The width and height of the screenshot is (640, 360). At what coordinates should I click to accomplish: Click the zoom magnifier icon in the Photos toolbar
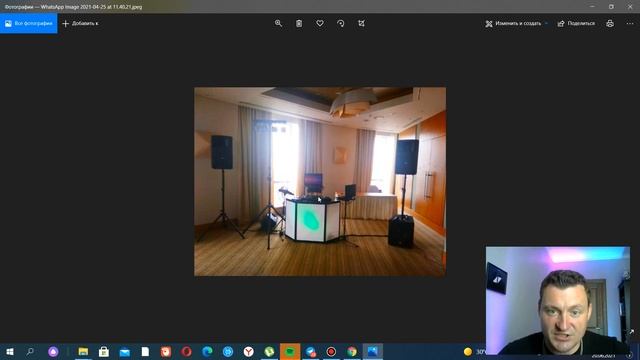click(278, 23)
